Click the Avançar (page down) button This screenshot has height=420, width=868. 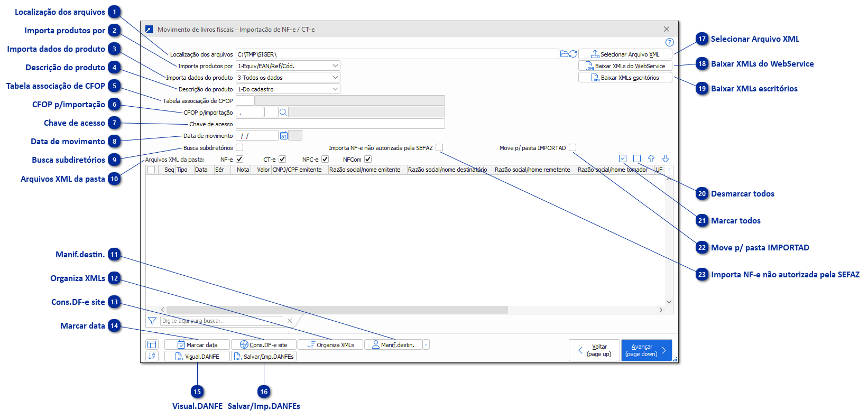click(647, 350)
